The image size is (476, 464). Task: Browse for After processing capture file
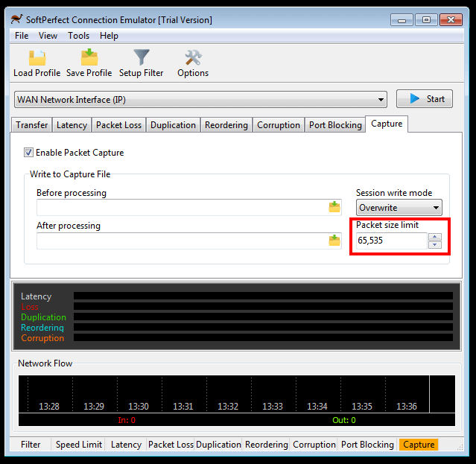pos(334,241)
